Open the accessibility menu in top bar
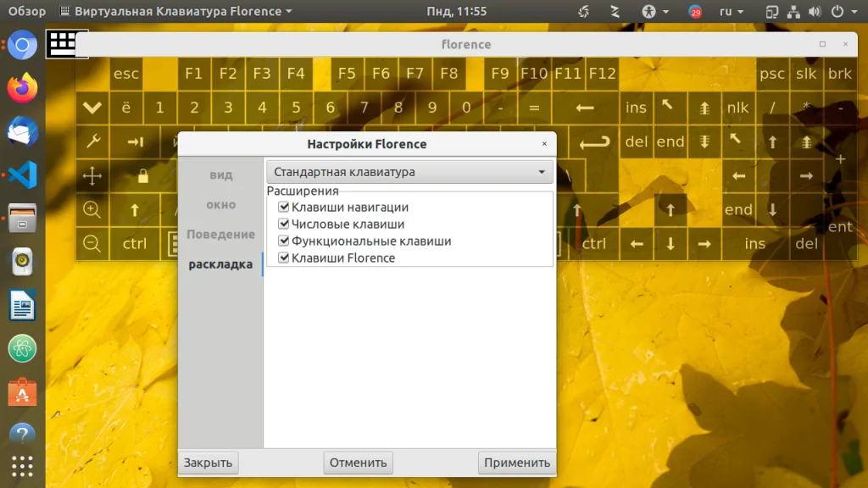Viewport: 868px width, 488px height. [x=655, y=11]
